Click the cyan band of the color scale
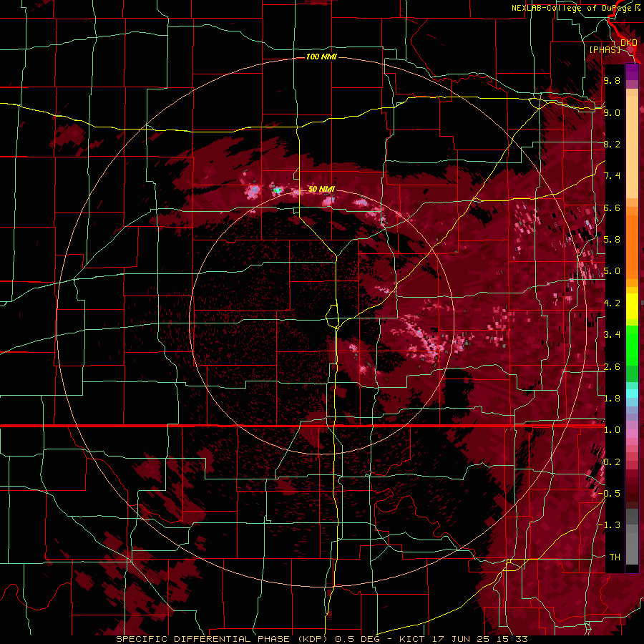The width and height of the screenshot is (644, 644). click(x=632, y=394)
